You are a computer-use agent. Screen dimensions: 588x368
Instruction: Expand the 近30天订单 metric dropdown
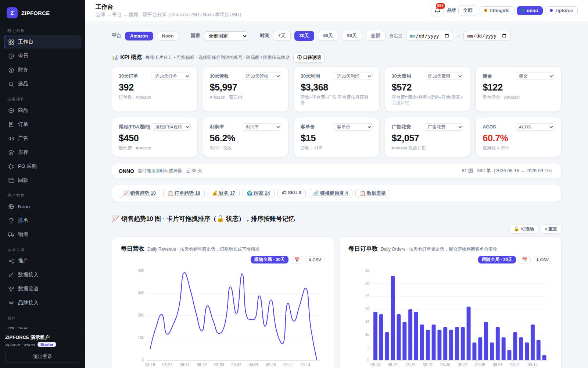tap(171, 76)
